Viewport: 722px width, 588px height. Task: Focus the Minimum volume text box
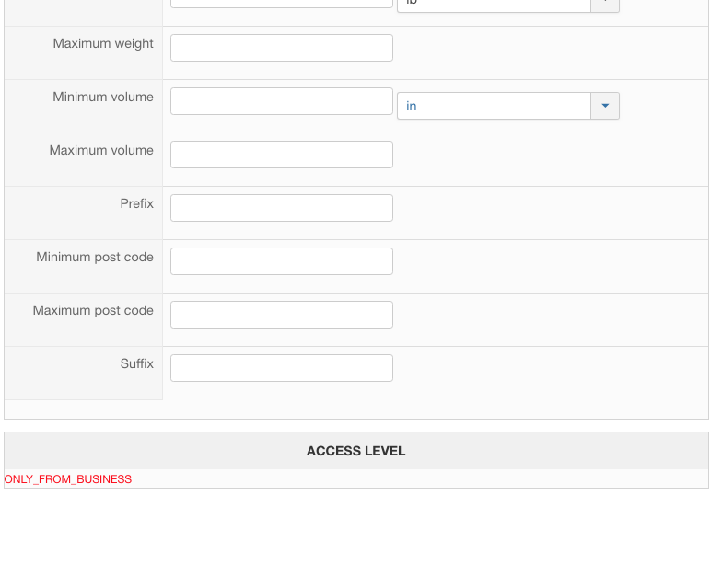[282, 101]
